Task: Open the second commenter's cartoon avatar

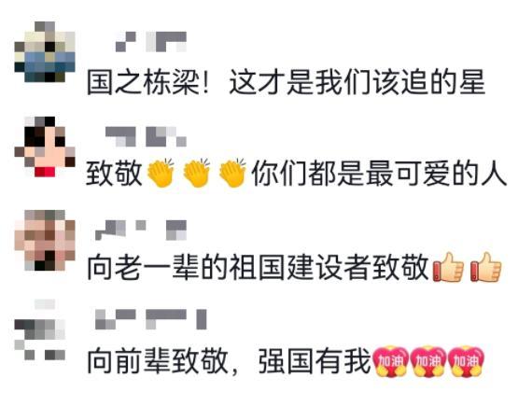Action: [45, 147]
